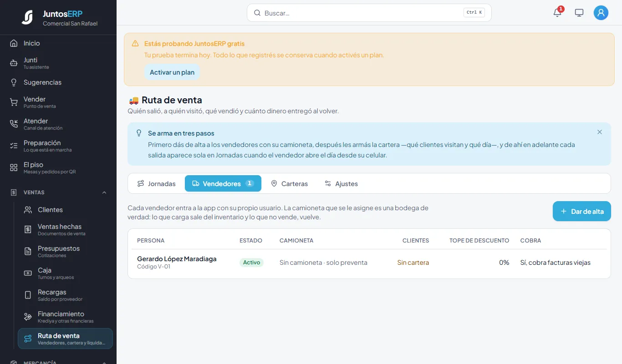This screenshot has height=364, width=622.
Task: Click Dar de alta button
Action: (582, 211)
